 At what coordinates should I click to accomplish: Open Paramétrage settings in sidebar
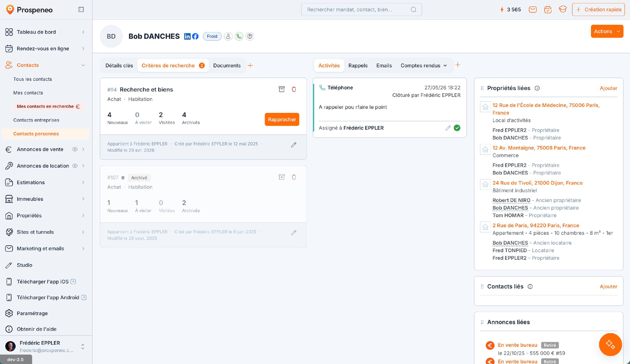[32, 313]
